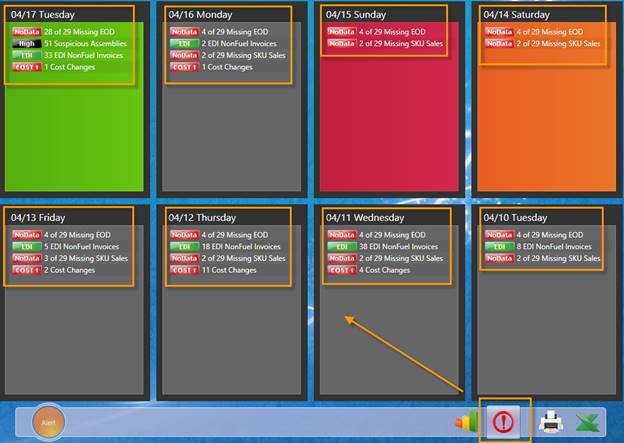The width and height of the screenshot is (624, 443).
Task: Select 33 EDI NonFuel Invoices entry
Action: [83, 56]
